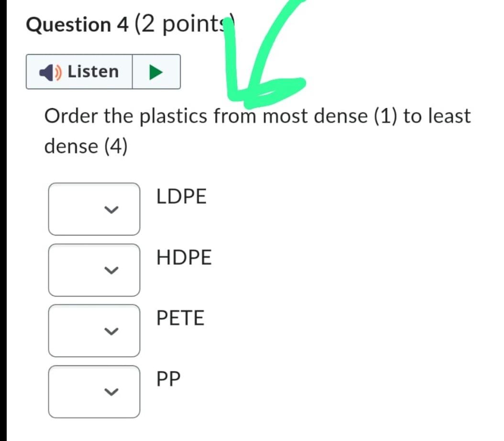Open the order selector for PP

(x=94, y=392)
